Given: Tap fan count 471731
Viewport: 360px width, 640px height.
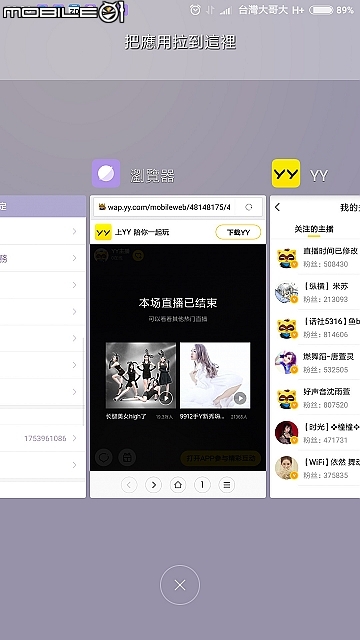Looking at the screenshot, I should click(325, 440).
